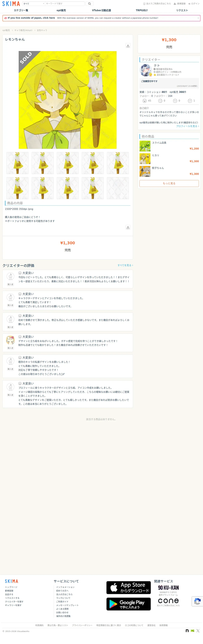Open プロフィールを見る link
The height and width of the screenshot is (644, 203).
coord(188,126)
